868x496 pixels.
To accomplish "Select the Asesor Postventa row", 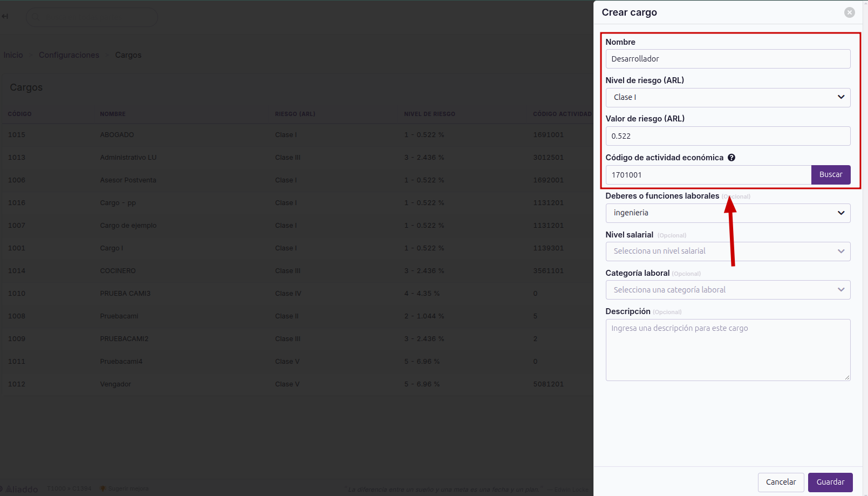I will [x=297, y=180].
